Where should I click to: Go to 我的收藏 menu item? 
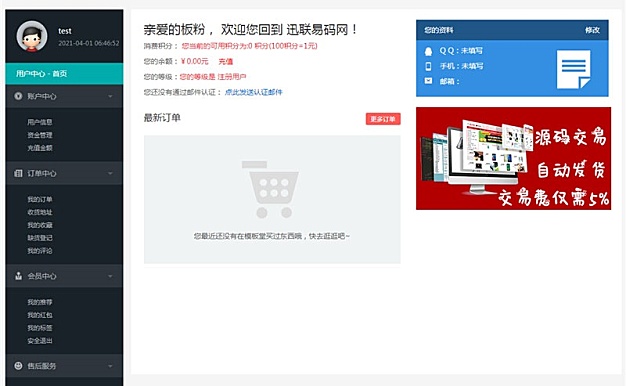(x=40, y=225)
